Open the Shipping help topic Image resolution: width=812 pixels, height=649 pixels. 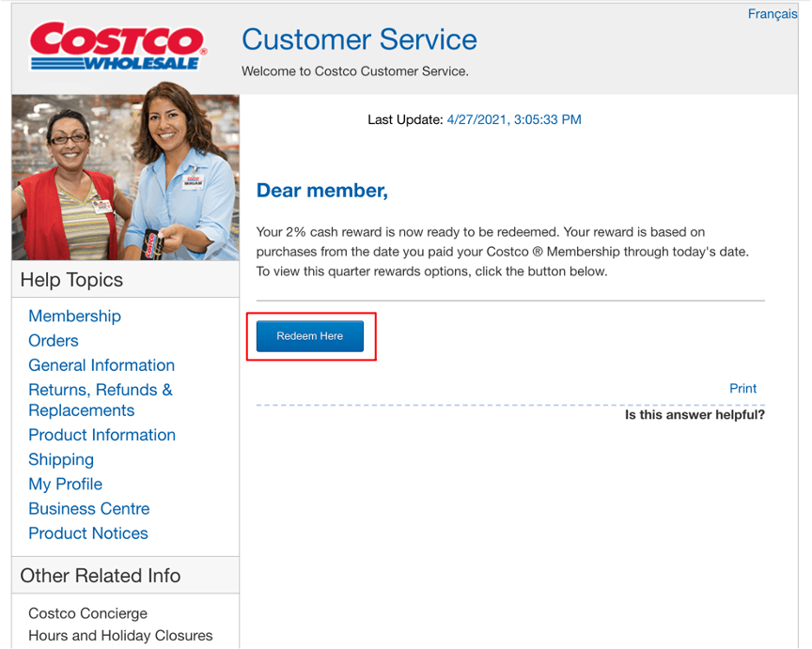click(61, 459)
